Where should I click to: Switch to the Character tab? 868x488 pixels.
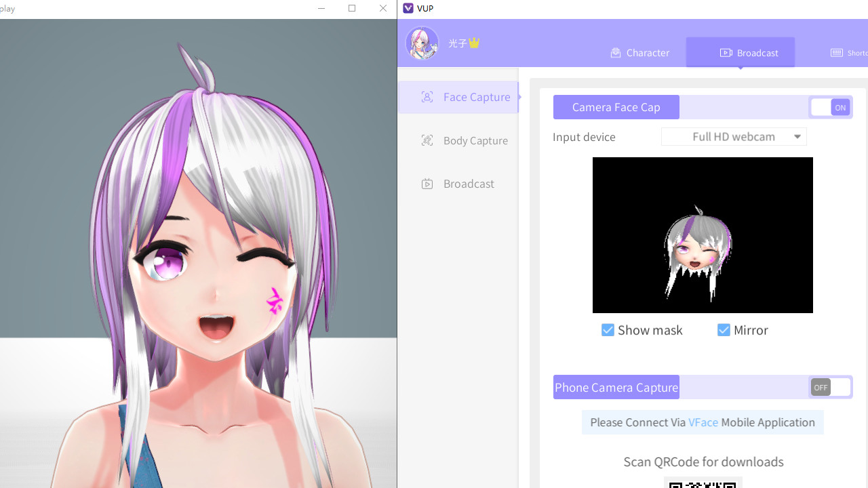pyautogui.click(x=640, y=52)
